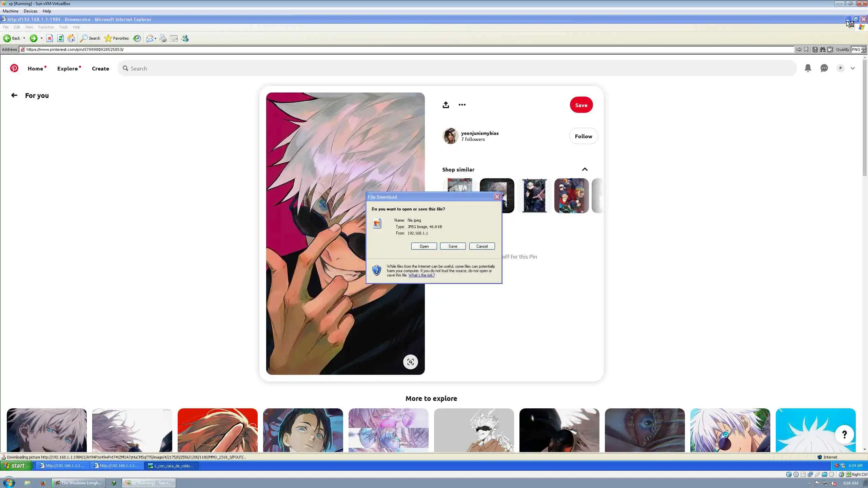Click the 'What's the risk?' link
Screen dimensions: 868x488
tap(421, 275)
